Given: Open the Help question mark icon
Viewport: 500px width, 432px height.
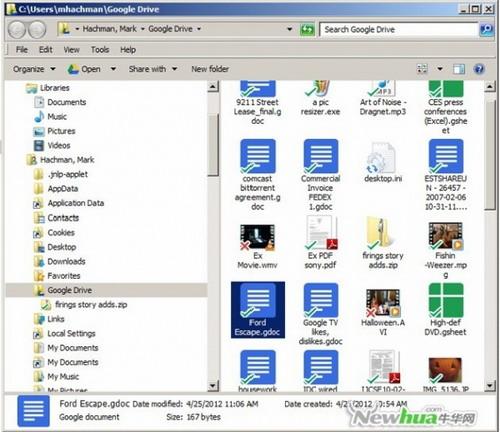Looking at the screenshot, I should point(479,69).
